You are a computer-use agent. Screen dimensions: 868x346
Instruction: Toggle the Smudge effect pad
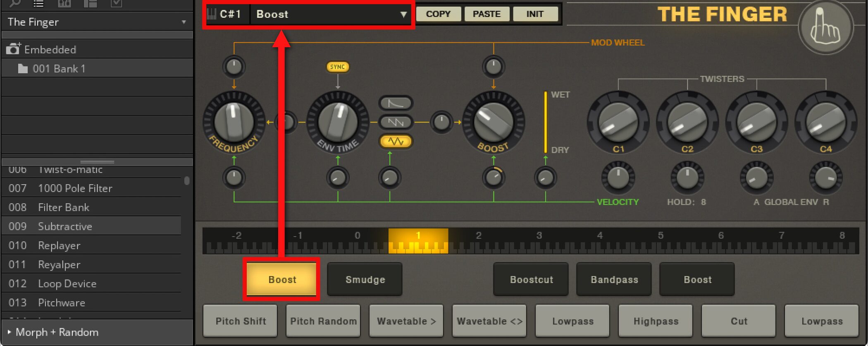coord(365,279)
